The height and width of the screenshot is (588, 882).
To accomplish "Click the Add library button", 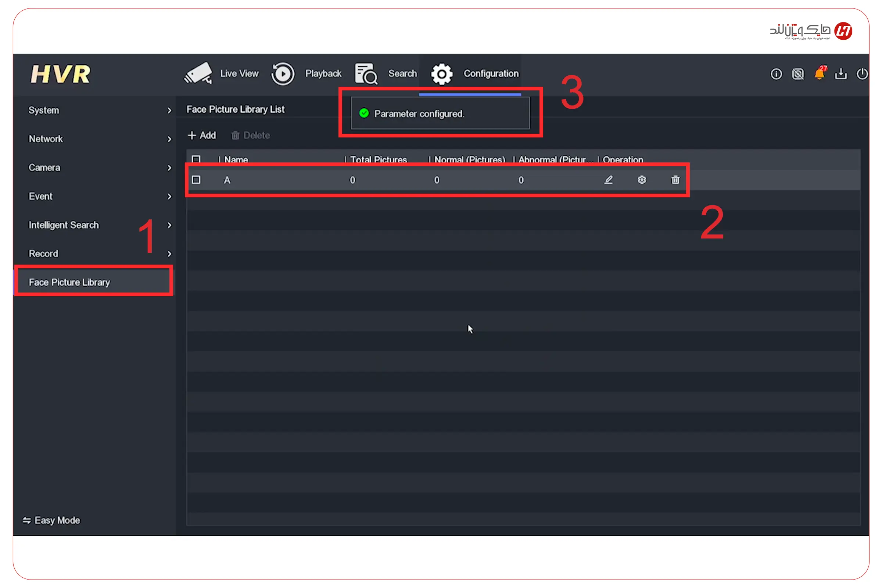I will click(201, 135).
